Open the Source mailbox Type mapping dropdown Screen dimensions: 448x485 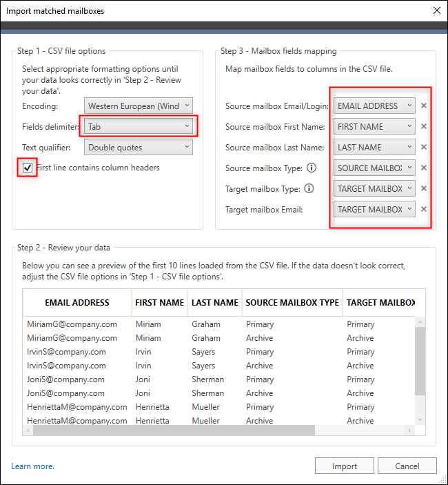pyautogui.click(x=374, y=168)
